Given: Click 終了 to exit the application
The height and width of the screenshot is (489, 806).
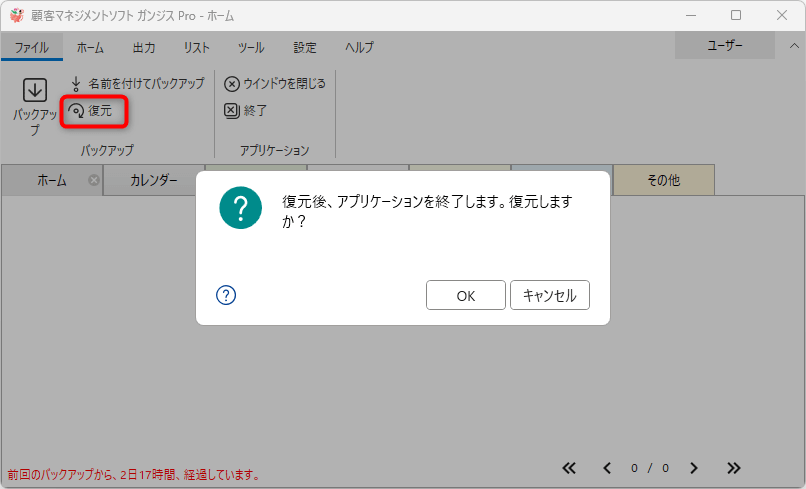Looking at the screenshot, I should click(245, 111).
